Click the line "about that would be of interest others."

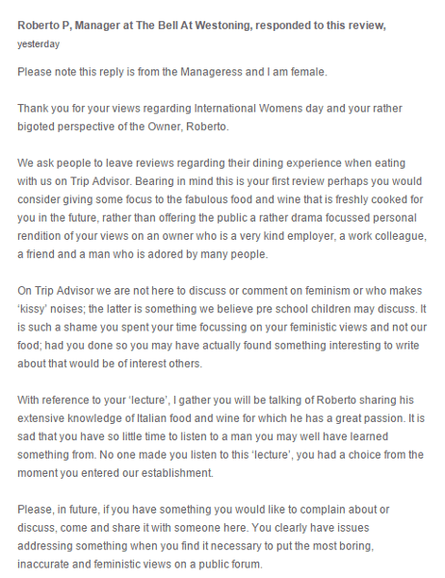(110, 363)
